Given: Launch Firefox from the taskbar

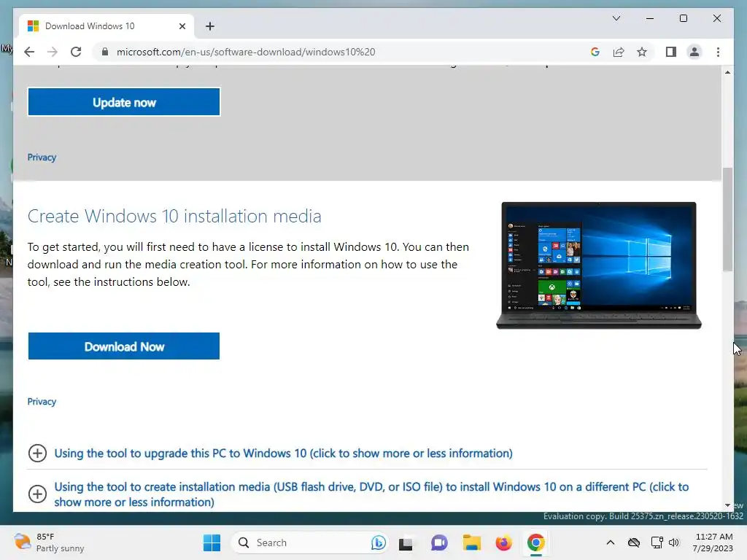Looking at the screenshot, I should [503, 542].
